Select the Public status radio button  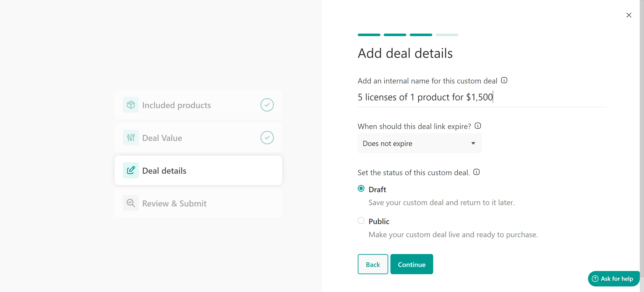click(361, 220)
